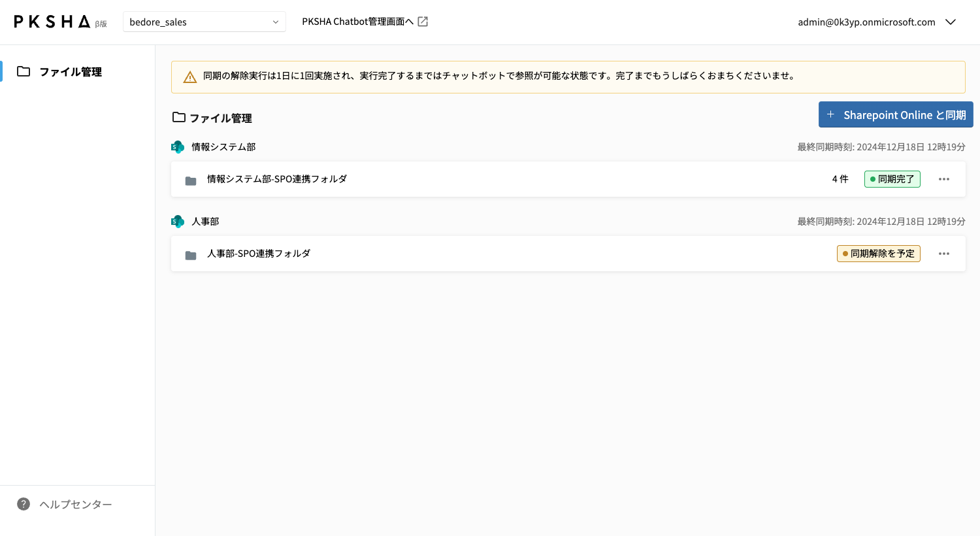Image resolution: width=980 pixels, height=536 pixels.
Task: Click the 同期完了 status badge
Action: [x=892, y=179]
